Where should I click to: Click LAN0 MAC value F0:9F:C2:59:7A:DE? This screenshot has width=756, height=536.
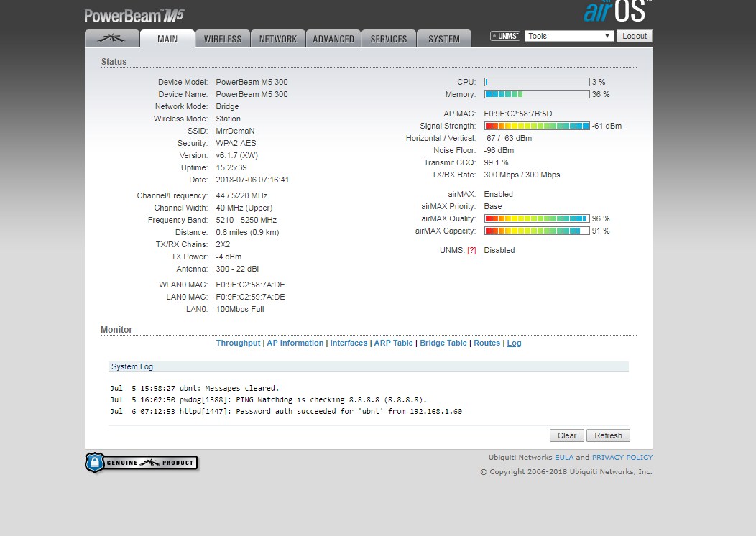tap(250, 297)
